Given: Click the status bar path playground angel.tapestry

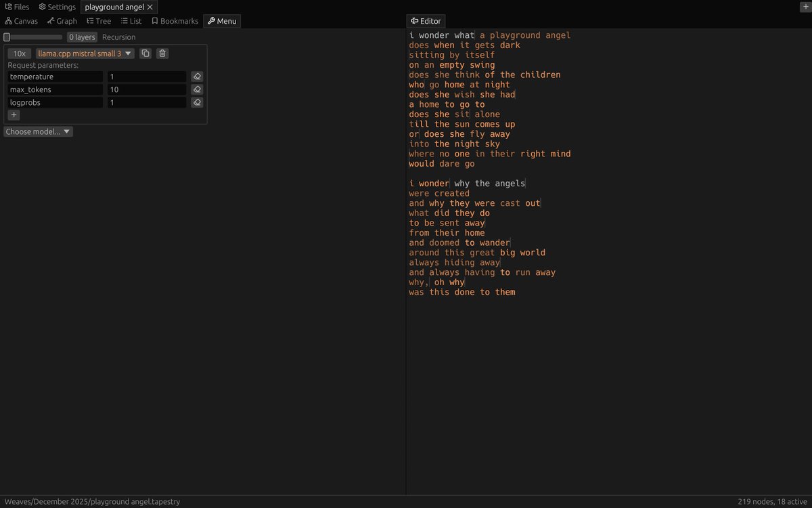Looking at the screenshot, I should pyautogui.click(x=93, y=502).
